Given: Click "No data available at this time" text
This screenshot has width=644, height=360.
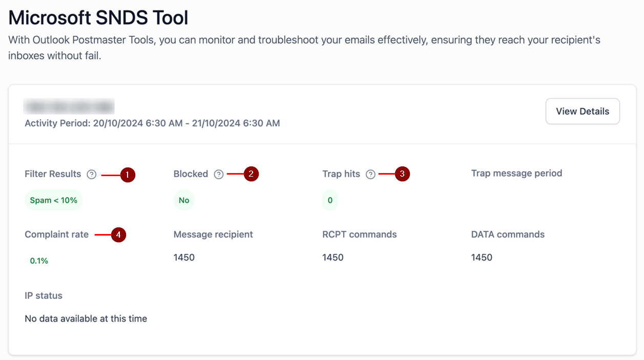Looking at the screenshot, I should pyautogui.click(x=86, y=319).
